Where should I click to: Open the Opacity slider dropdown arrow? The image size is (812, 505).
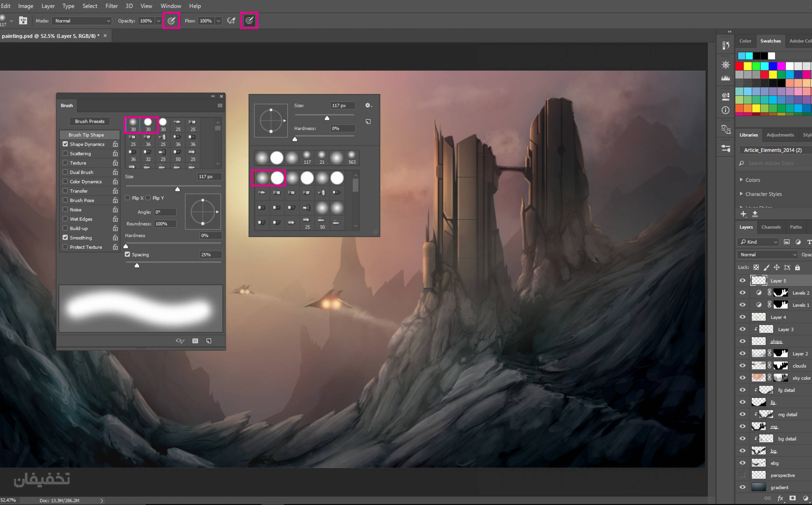158,21
